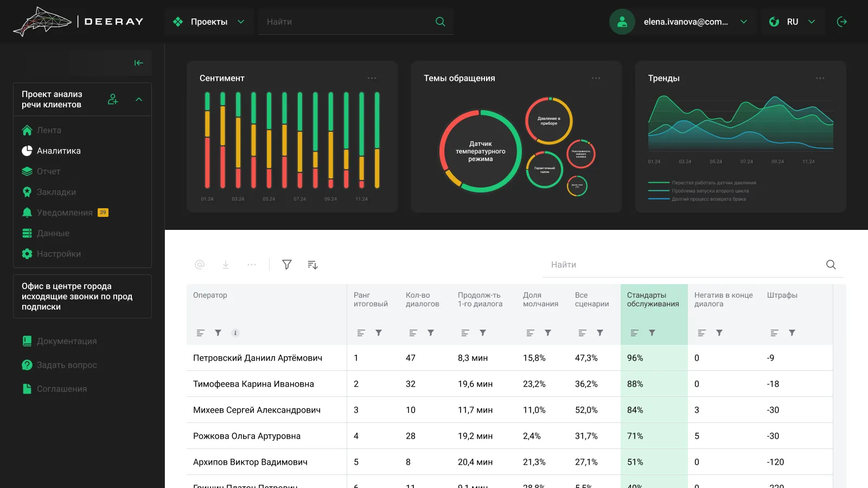The image size is (868, 488).
Task: Open the Документация link
Action: coord(67,341)
